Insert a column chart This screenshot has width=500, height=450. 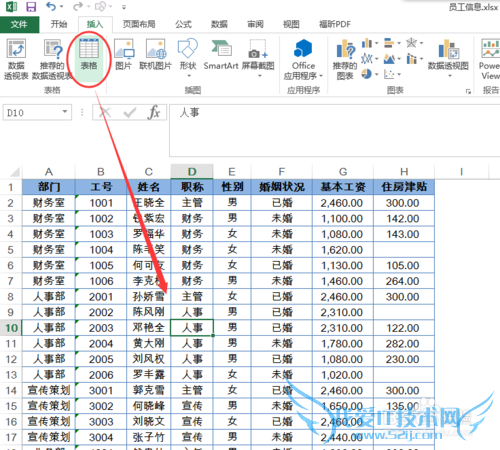(367, 43)
